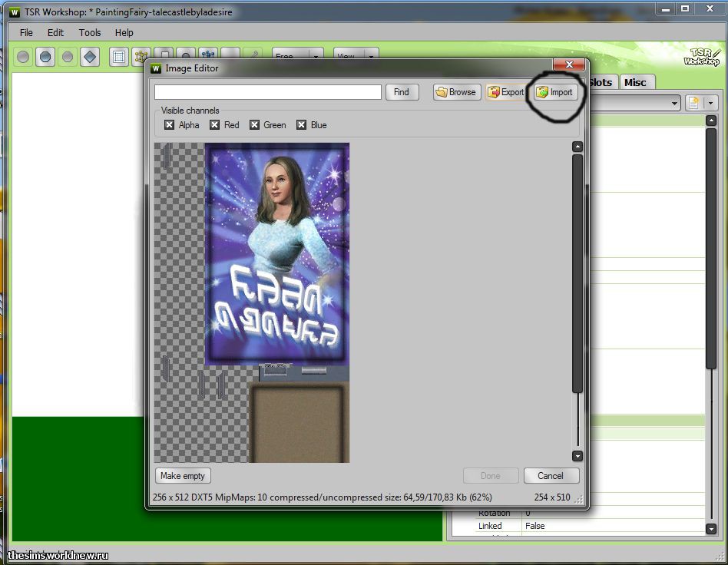Screen dimensions: 728x565
Task: Click the Export button with folder icon
Action: click(x=506, y=92)
